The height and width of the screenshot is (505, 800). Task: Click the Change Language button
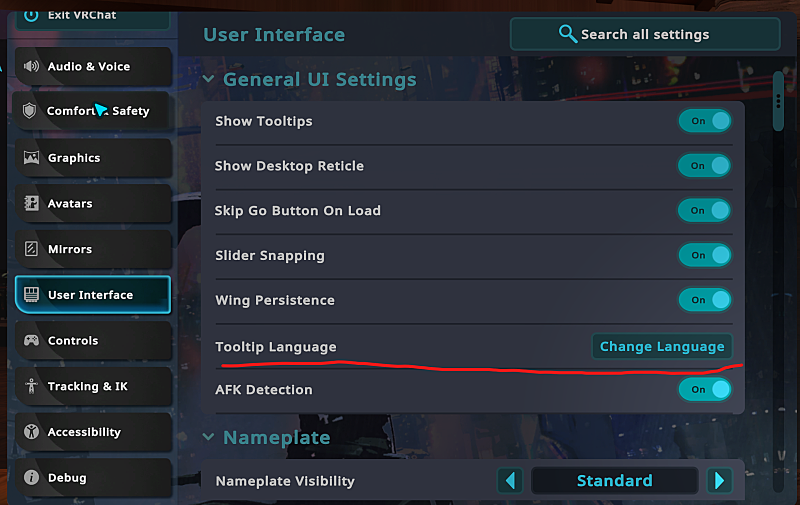[661, 346]
